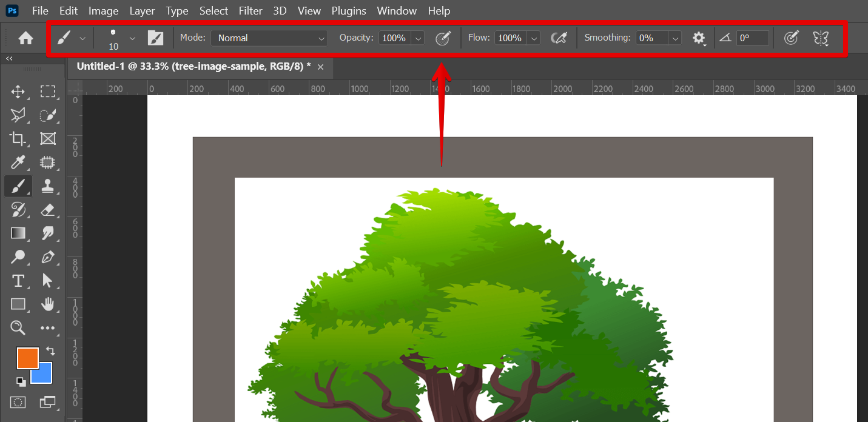Select the Object Selection chip tool
This screenshot has height=422, width=868.
tap(48, 162)
